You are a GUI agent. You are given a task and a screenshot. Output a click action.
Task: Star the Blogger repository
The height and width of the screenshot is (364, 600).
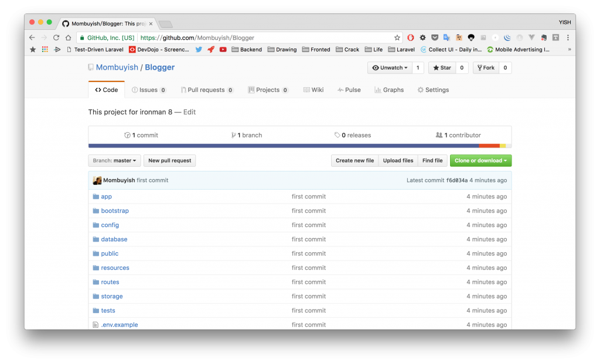coord(442,68)
